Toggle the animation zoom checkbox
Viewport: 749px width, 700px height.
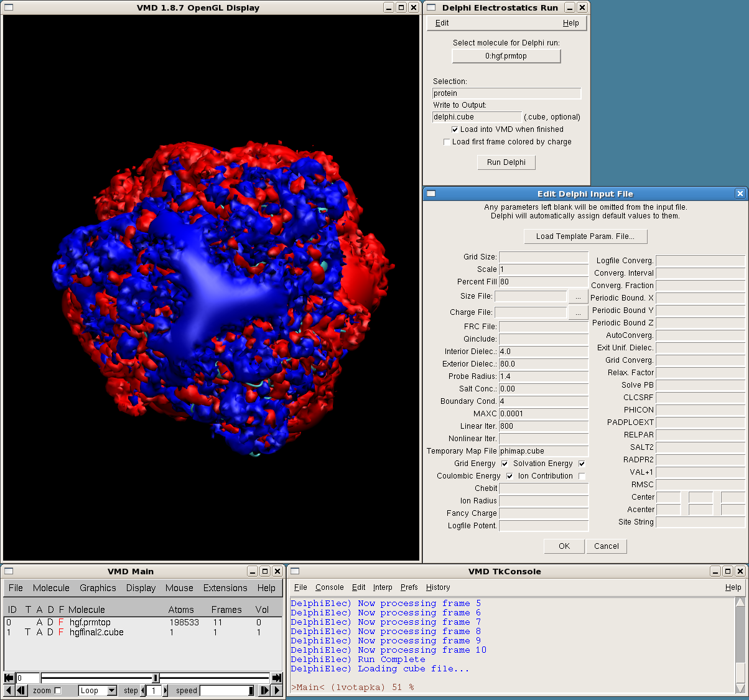(58, 691)
